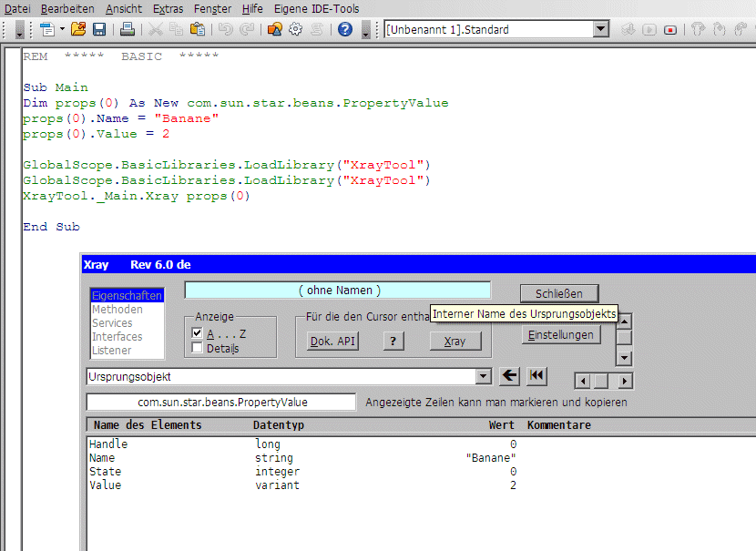756x551 pixels.
Task: Click the Dok. API button
Action: pyautogui.click(x=332, y=342)
